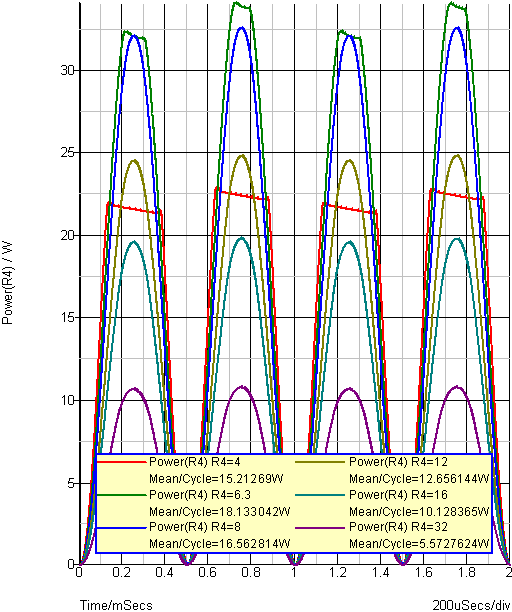Select the Power(R4) R4=12 legend label
The image size is (512, 612).
pyautogui.click(x=398, y=462)
